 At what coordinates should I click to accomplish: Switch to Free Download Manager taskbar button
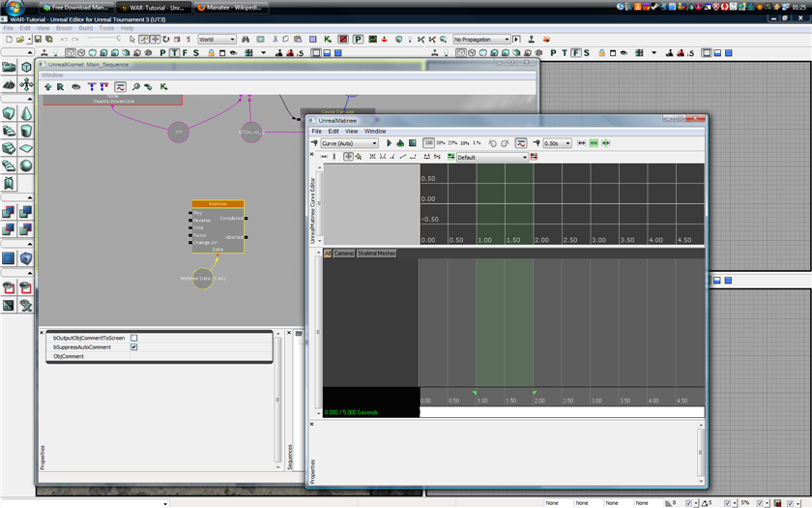click(76, 8)
